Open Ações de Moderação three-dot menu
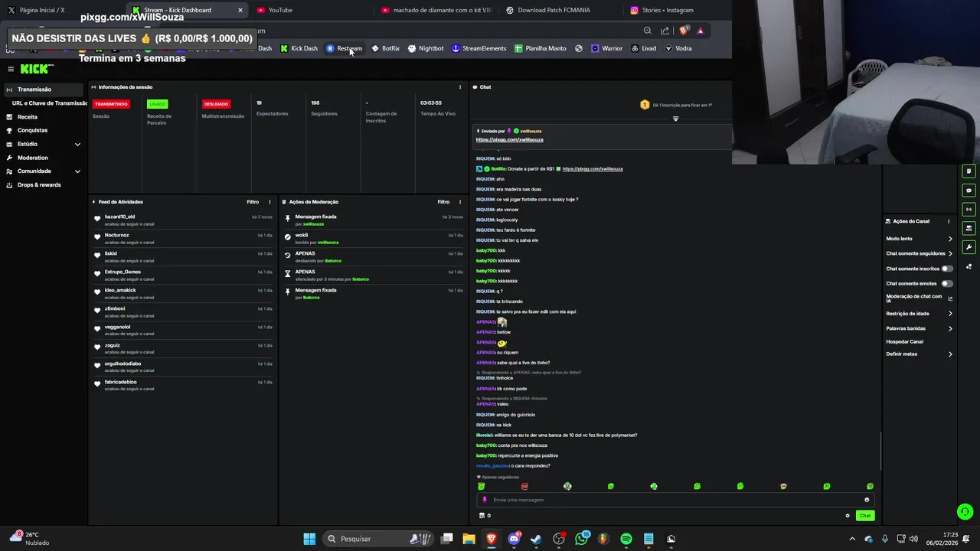The width and height of the screenshot is (980, 551). (x=460, y=202)
